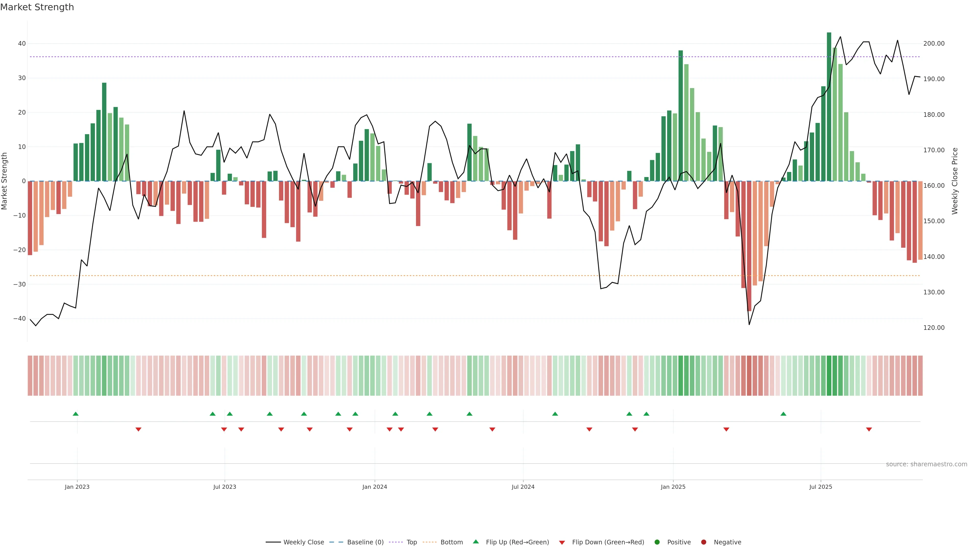
Task: Click the dark red Negative circle legend marker
Action: pyautogui.click(x=703, y=542)
